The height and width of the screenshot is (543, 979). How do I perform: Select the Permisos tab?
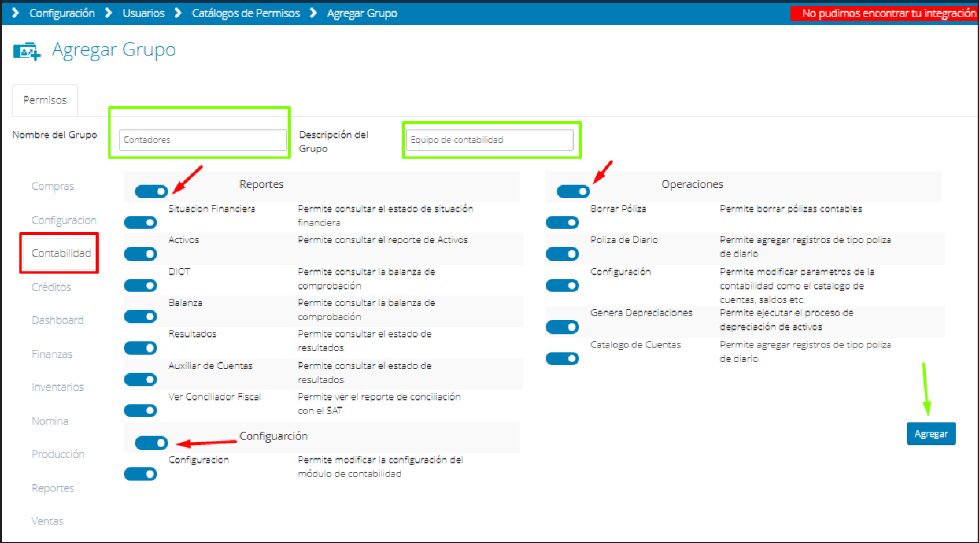[x=45, y=100]
